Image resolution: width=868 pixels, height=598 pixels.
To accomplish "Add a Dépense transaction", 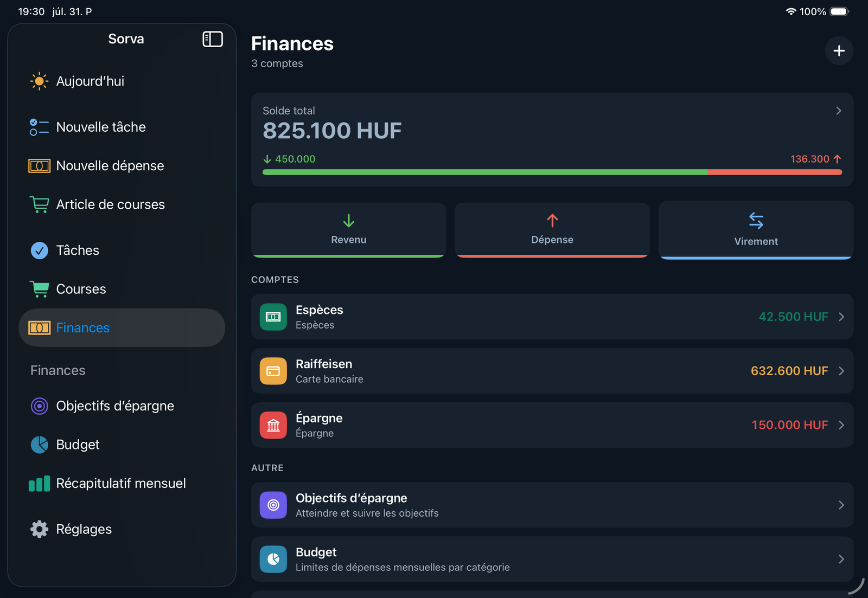I will 552,230.
